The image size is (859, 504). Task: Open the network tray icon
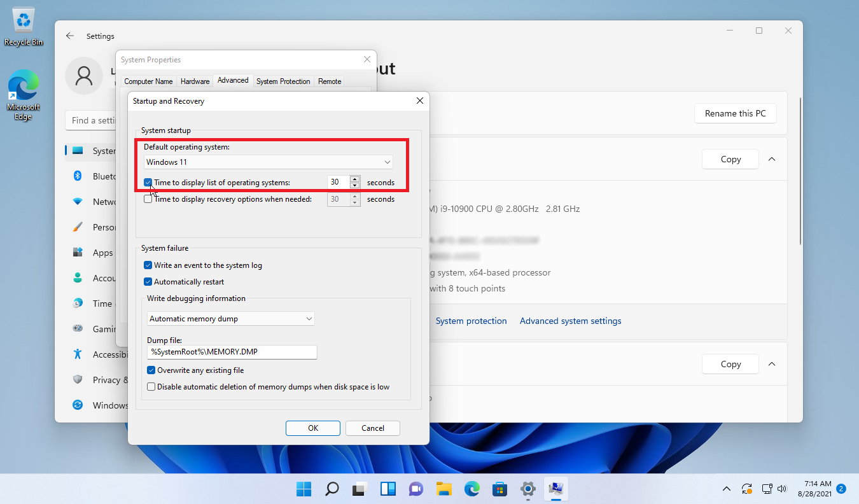(x=767, y=489)
